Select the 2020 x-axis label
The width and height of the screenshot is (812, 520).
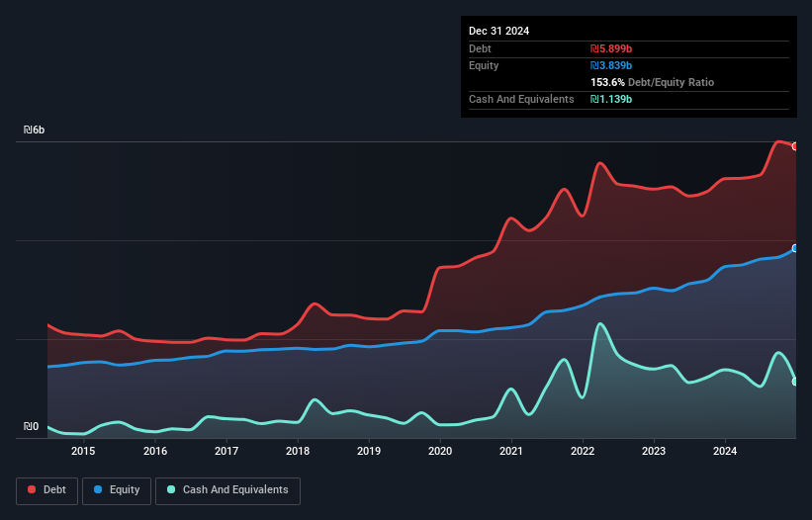tap(440, 451)
